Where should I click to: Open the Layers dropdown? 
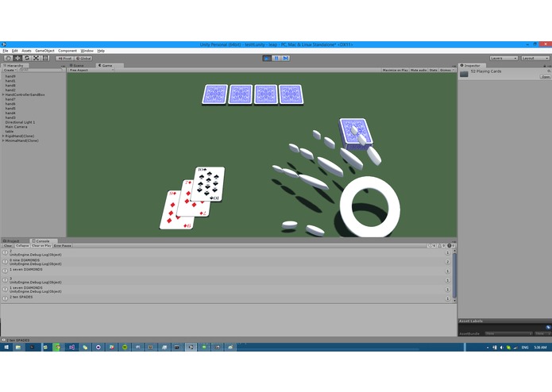coord(504,58)
